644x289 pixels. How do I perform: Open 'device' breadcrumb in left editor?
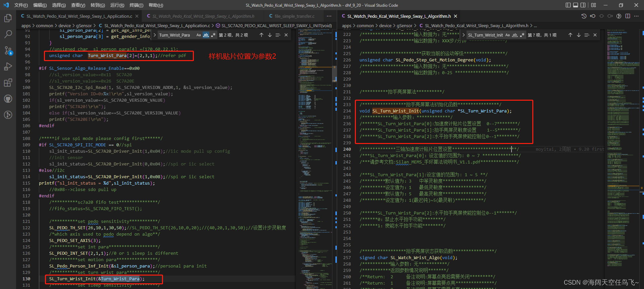[64, 26]
